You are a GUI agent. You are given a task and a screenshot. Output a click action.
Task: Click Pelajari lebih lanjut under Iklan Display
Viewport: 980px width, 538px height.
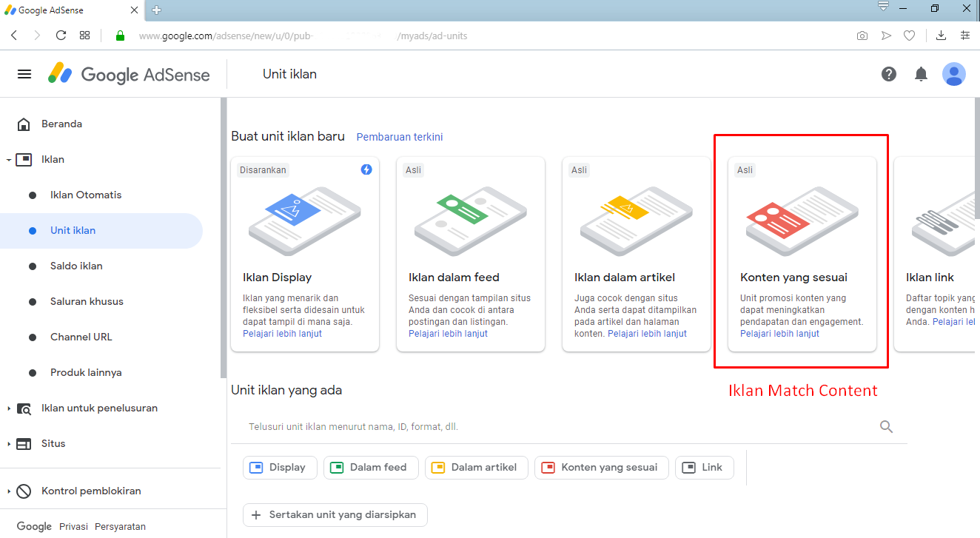(282, 334)
